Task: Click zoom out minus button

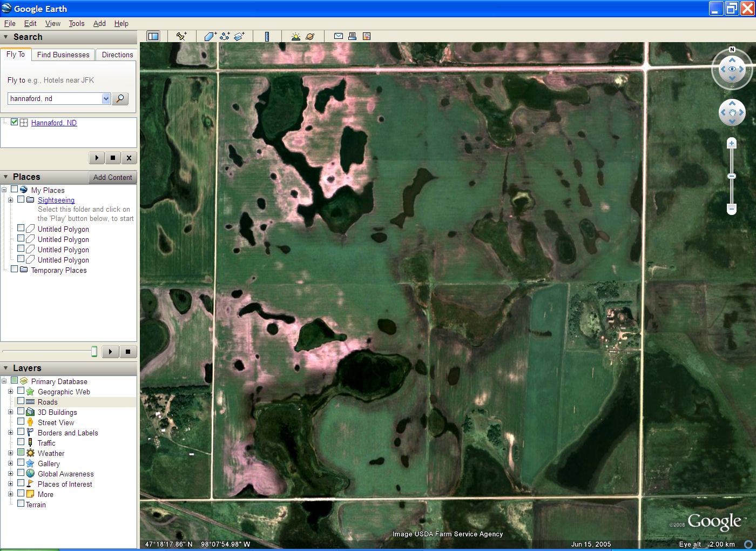Action: [x=732, y=209]
